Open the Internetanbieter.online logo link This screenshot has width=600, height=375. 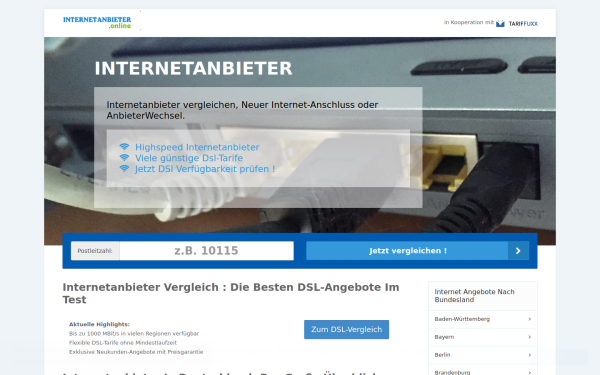click(x=97, y=23)
